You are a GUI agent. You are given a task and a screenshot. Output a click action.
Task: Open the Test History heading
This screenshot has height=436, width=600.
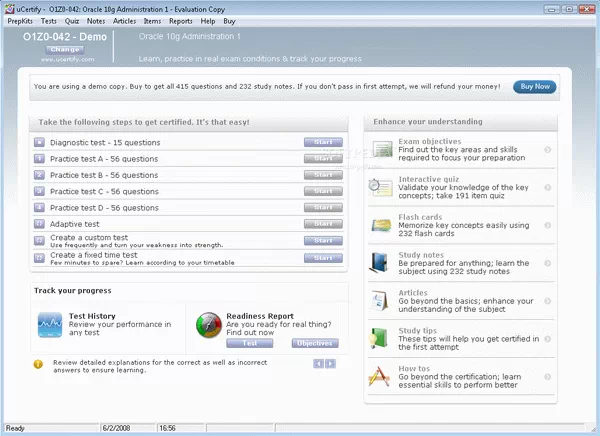click(x=92, y=316)
